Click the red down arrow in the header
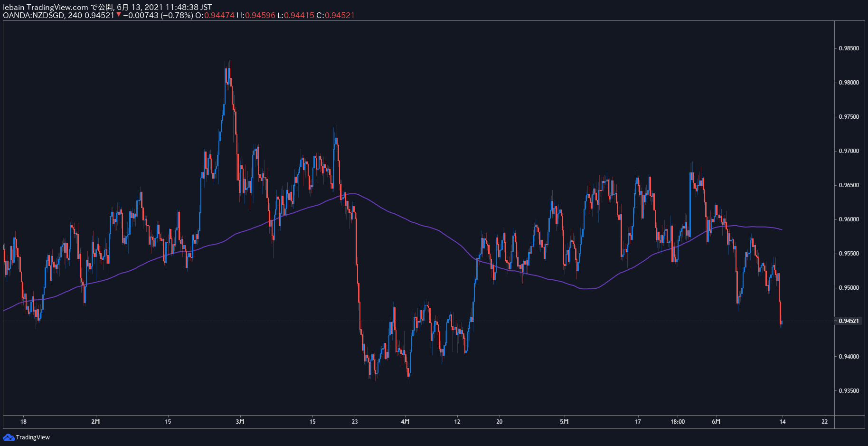Image resolution: width=868 pixels, height=446 pixels. pos(119,15)
